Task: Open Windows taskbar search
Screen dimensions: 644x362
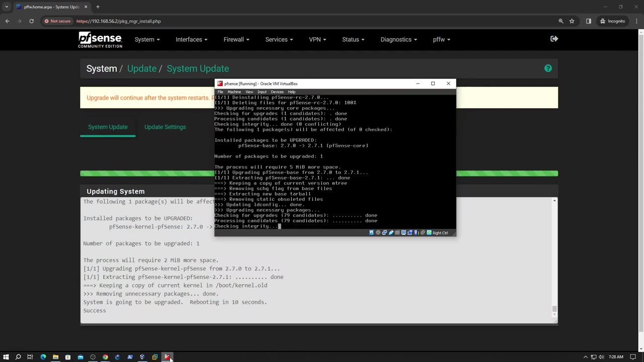Action: click(18, 357)
